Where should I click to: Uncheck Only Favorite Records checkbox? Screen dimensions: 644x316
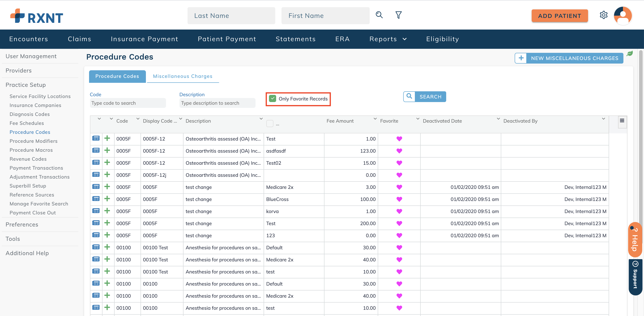pos(272,99)
